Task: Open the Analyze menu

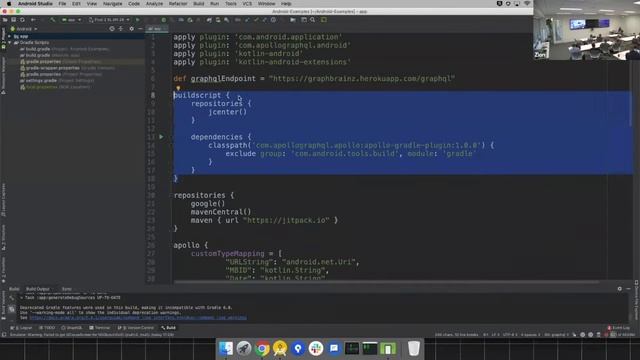Action: (x=154, y=3)
